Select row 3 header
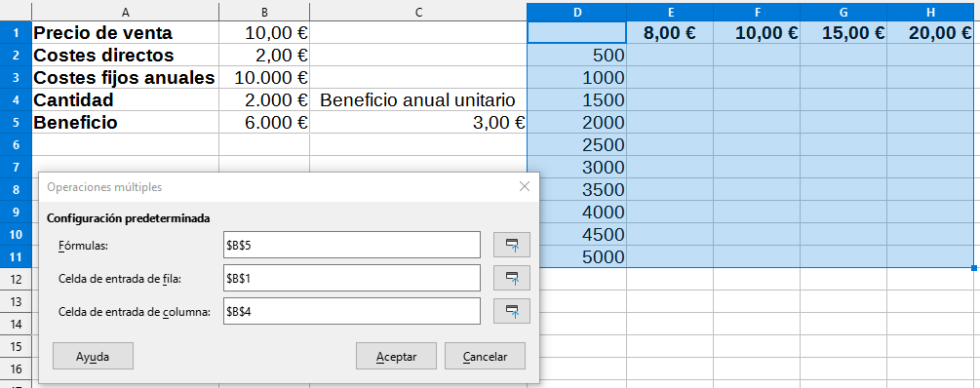 (x=16, y=77)
